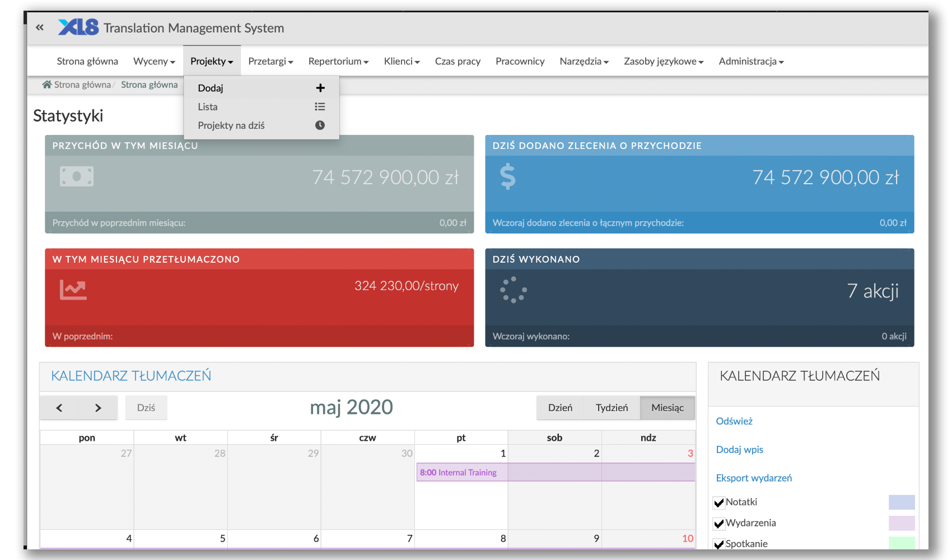The image size is (952, 560).
Task: Expand the Wyceny dropdown menu
Action: coord(154,61)
